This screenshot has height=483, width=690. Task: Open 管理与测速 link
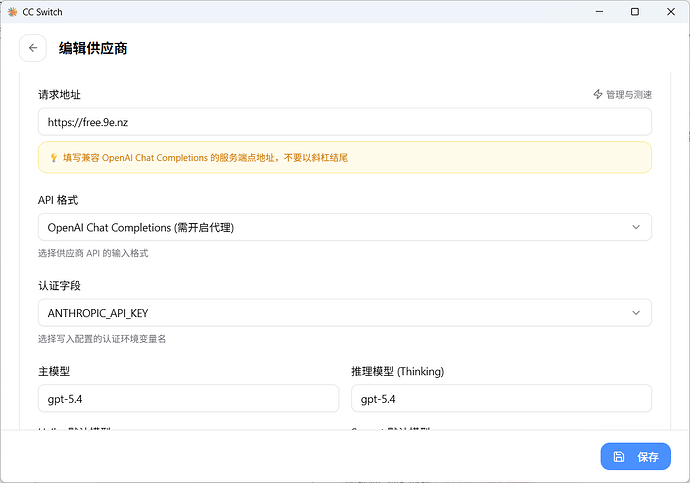pos(623,94)
